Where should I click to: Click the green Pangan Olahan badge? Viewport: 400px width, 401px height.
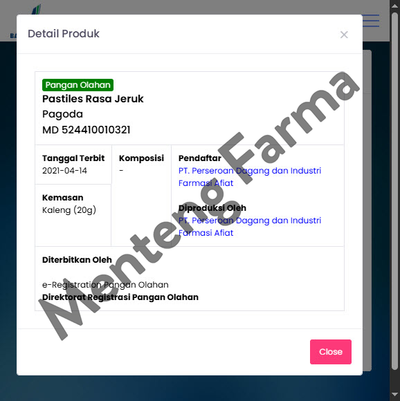click(78, 85)
